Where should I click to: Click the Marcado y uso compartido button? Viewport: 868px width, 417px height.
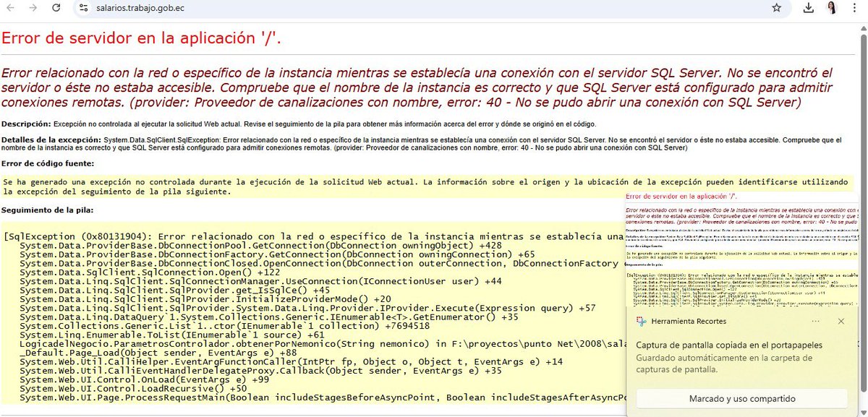742,398
